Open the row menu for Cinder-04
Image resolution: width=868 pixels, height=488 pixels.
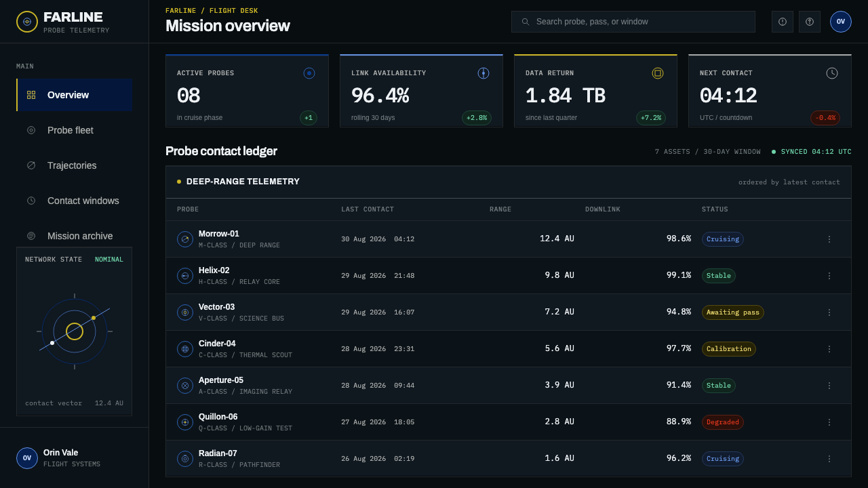coord(829,349)
